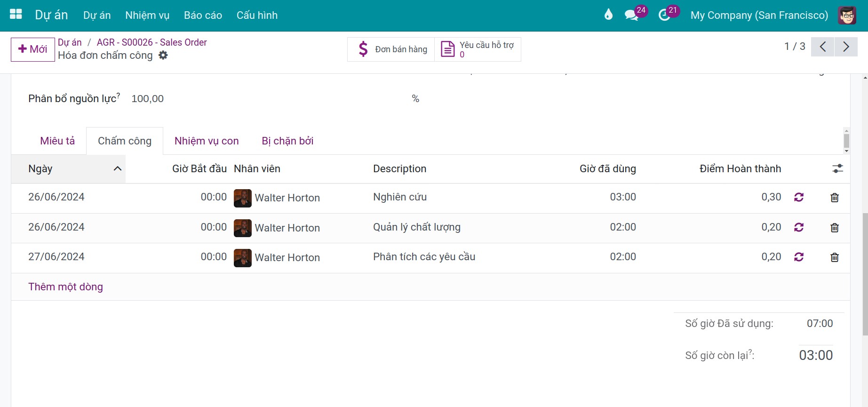Click the Mới button
868x407 pixels.
click(x=33, y=49)
